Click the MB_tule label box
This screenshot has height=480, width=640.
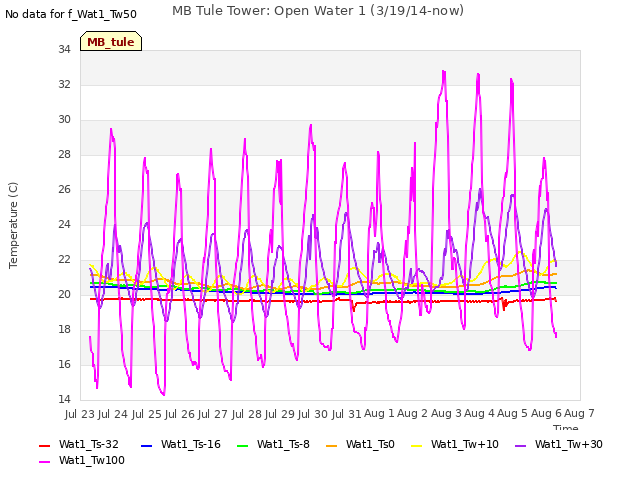click(111, 41)
